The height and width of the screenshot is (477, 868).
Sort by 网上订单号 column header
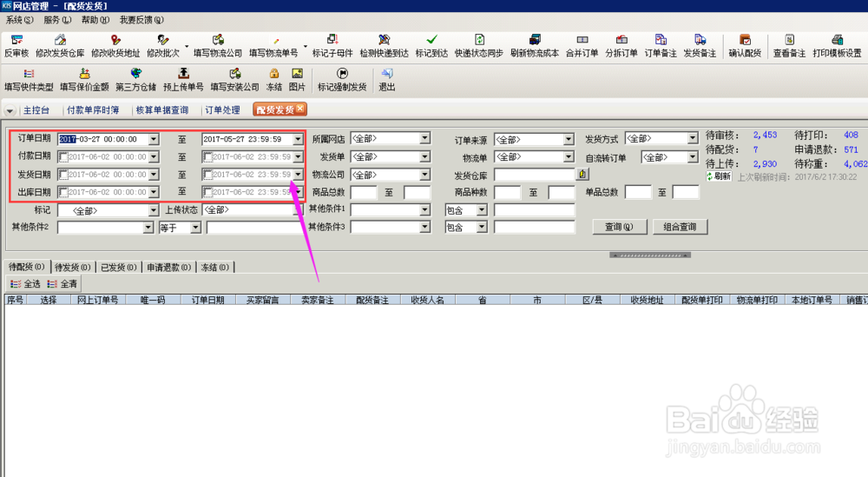point(97,300)
